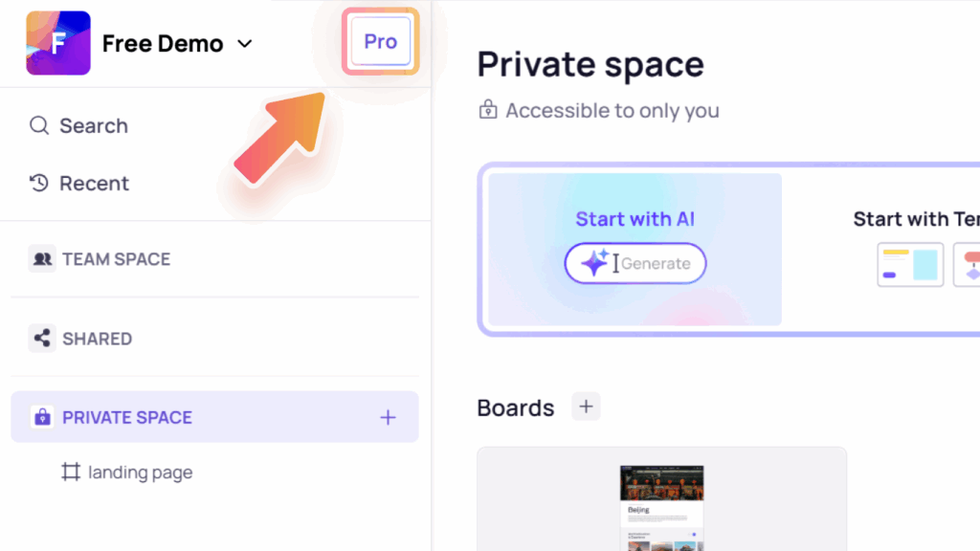Open the Beijing landing page board thumbnail
980x551 pixels.
[x=662, y=508]
